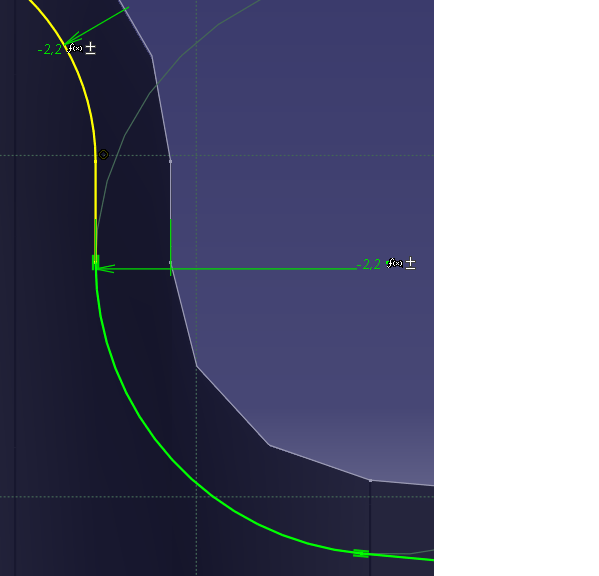
Task: Select the arrowhead of horizontal dimension
Action: (105, 269)
